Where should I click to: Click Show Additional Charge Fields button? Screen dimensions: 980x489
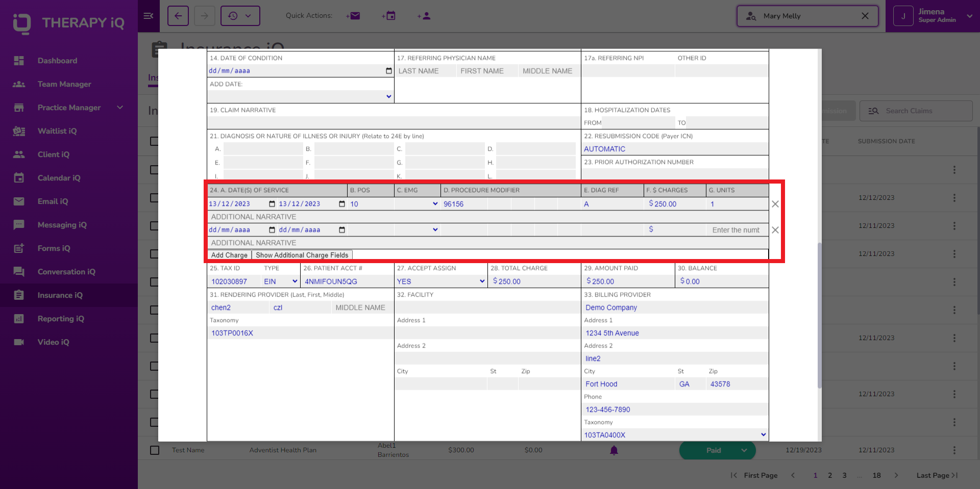pos(302,255)
